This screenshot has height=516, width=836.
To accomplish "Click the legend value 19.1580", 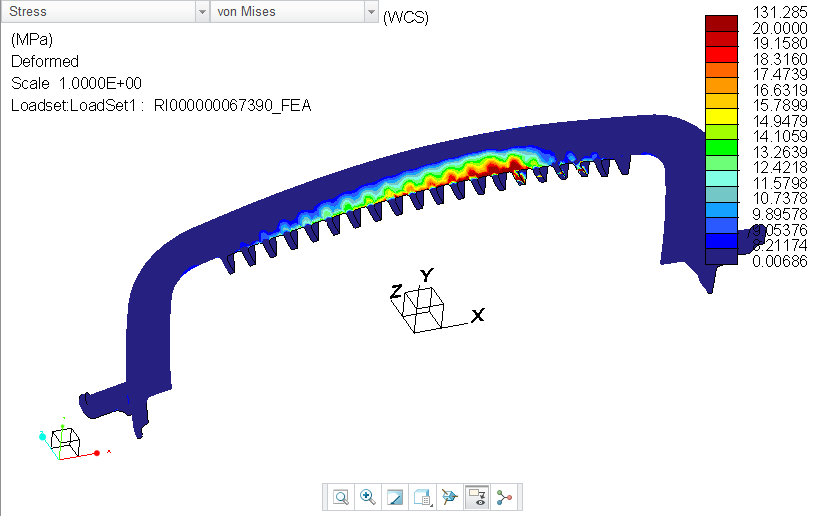I will coord(779,43).
